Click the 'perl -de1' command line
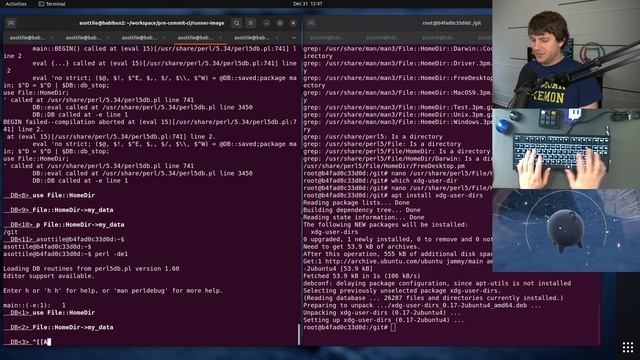 (x=66, y=254)
